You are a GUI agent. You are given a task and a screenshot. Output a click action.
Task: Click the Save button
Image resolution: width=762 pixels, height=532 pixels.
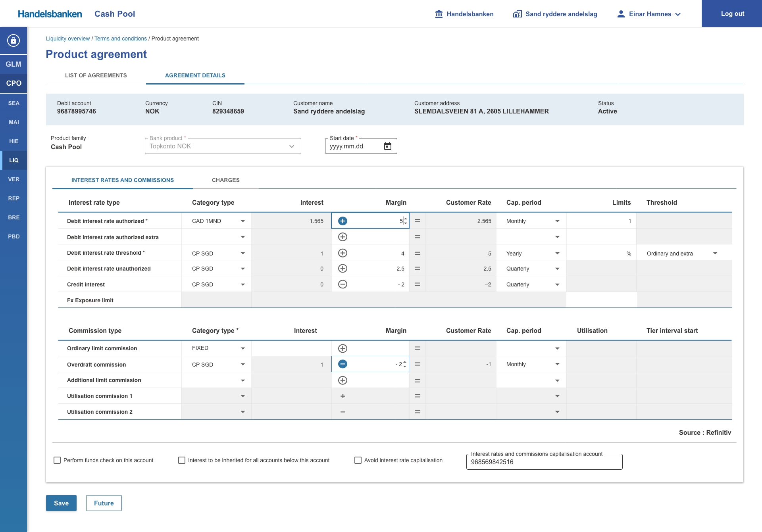(x=62, y=503)
